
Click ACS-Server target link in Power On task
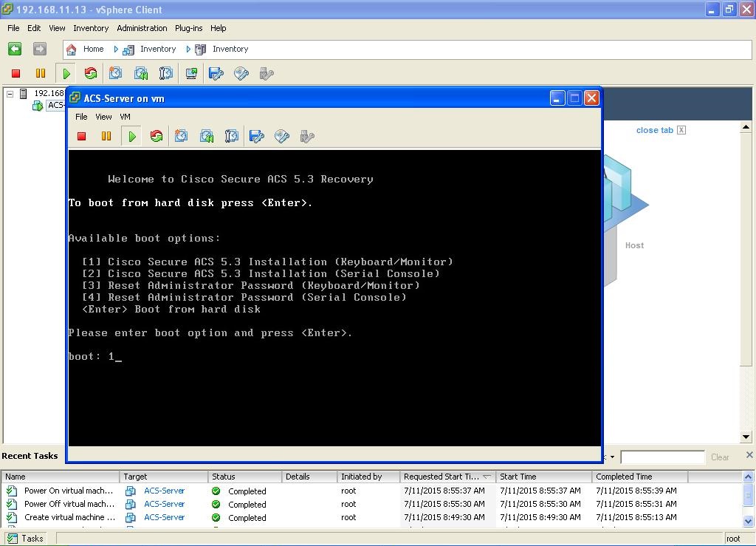[x=164, y=491]
